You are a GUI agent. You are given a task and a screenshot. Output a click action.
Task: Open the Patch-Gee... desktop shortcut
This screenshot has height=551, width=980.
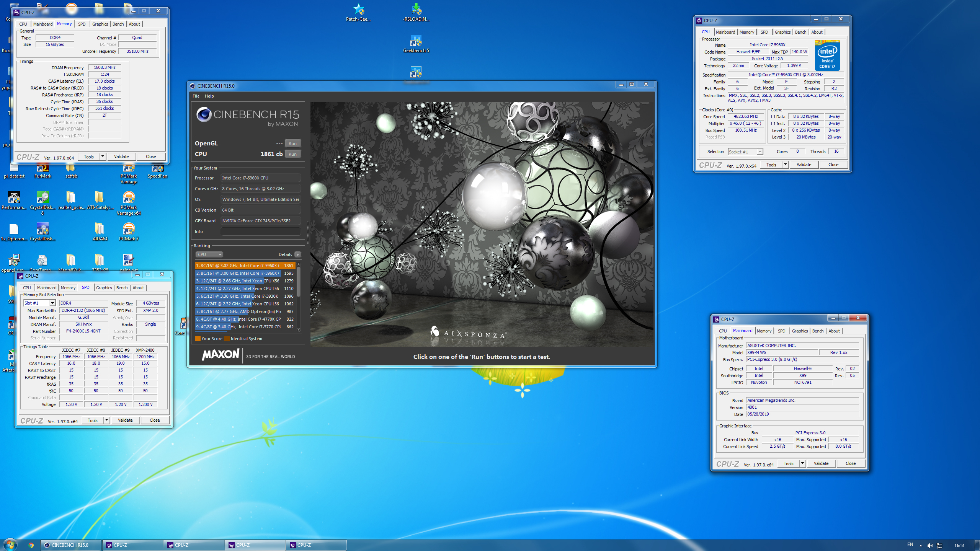[x=358, y=12]
